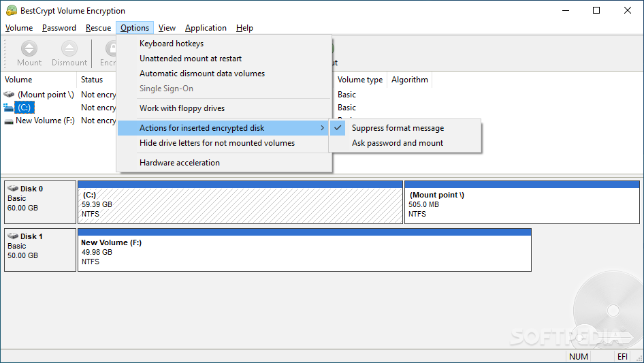Select Automatic dismount data volumes
This screenshot has width=644, height=363.
coord(223,74)
